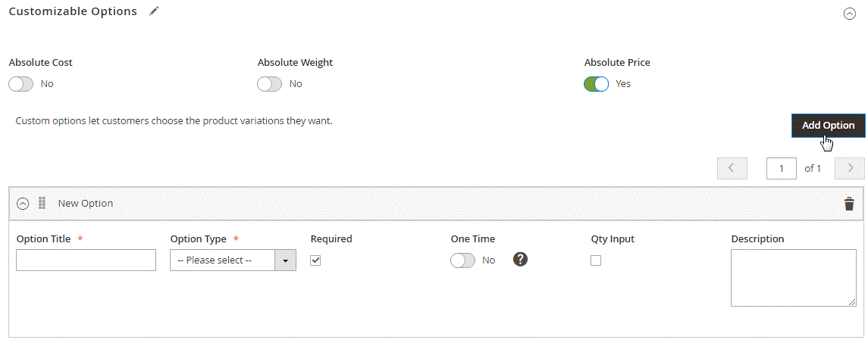Collapse the New Option panel
Screen dimensions: 868x343
coord(23,204)
